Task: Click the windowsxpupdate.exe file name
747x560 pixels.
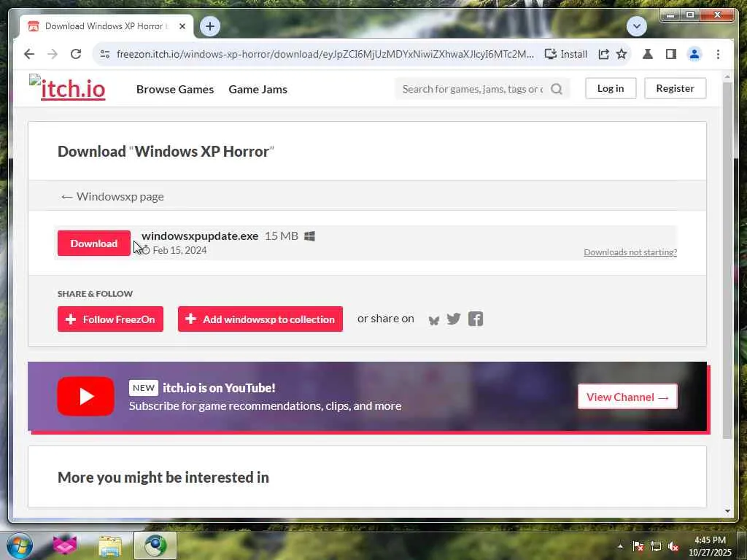Action: tap(200, 236)
